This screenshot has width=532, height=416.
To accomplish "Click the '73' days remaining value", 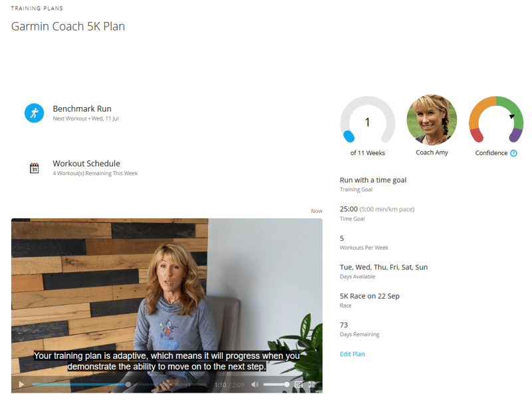I will (x=344, y=325).
